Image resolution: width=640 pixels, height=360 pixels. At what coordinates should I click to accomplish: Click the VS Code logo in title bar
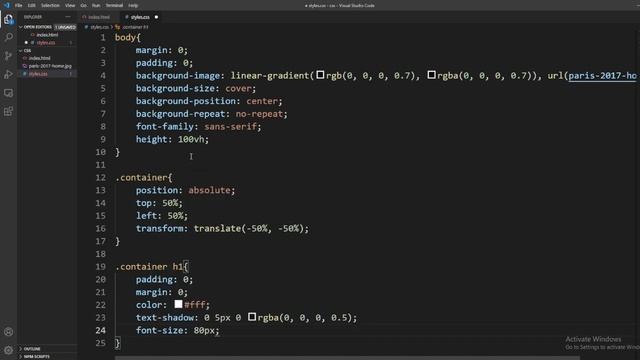[7, 5]
